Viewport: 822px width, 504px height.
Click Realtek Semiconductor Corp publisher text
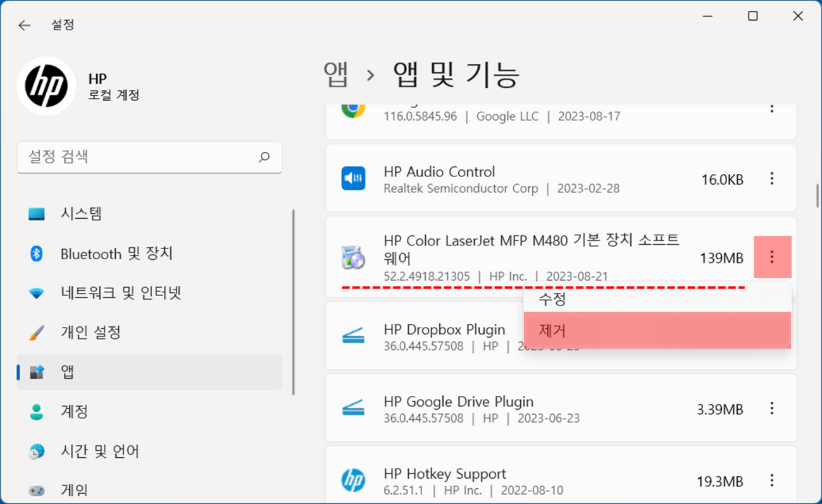click(461, 188)
